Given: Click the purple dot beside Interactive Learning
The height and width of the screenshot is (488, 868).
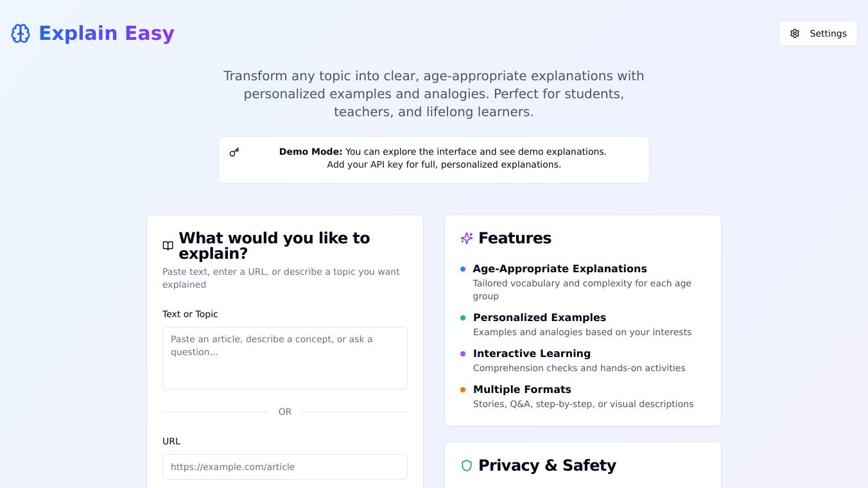Looking at the screenshot, I should pyautogui.click(x=463, y=354).
